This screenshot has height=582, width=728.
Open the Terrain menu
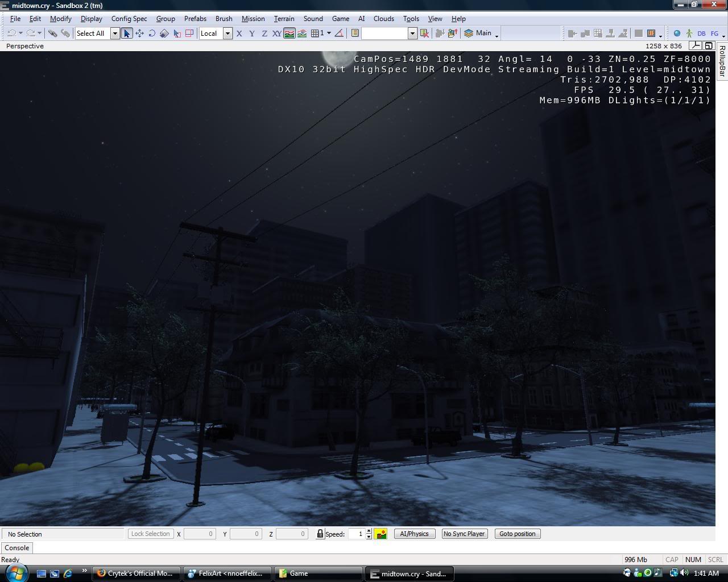(284, 18)
